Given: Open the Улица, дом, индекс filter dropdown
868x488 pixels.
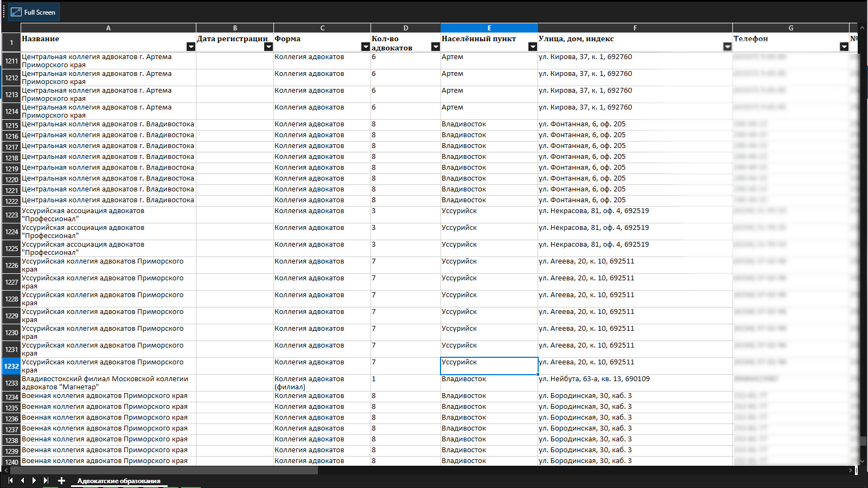Looking at the screenshot, I should [727, 47].
